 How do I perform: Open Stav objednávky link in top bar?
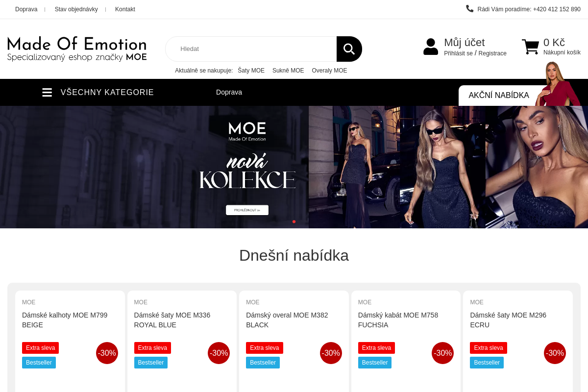pos(76,9)
